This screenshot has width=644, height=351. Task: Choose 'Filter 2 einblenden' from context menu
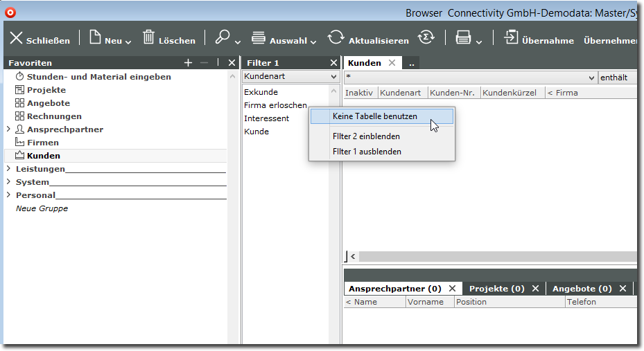366,136
